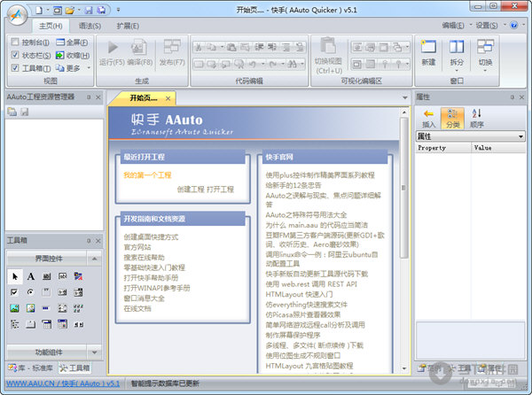Switch to the 主页(H) ribbon tab
The width and height of the screenshot is (532, 395).
(x=51, y=26)
